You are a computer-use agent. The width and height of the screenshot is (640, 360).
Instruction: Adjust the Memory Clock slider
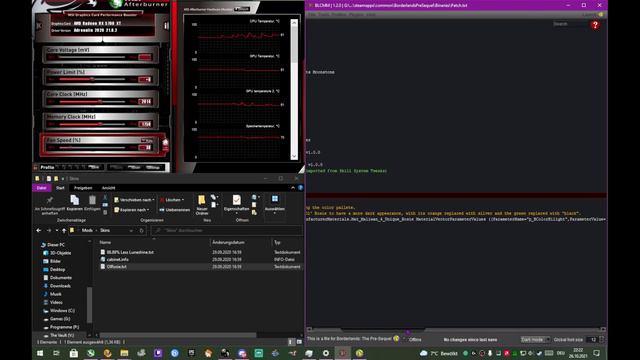click(x=92, y=124)
